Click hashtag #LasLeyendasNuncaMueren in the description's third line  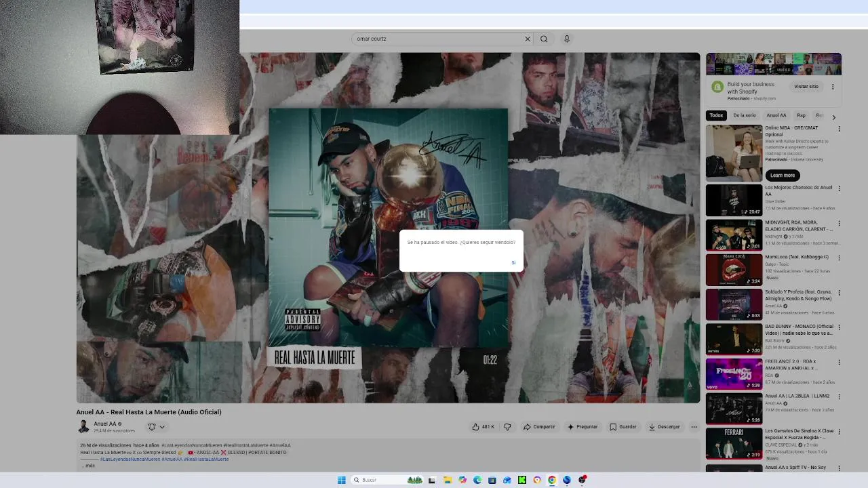[x=130, y=459]
